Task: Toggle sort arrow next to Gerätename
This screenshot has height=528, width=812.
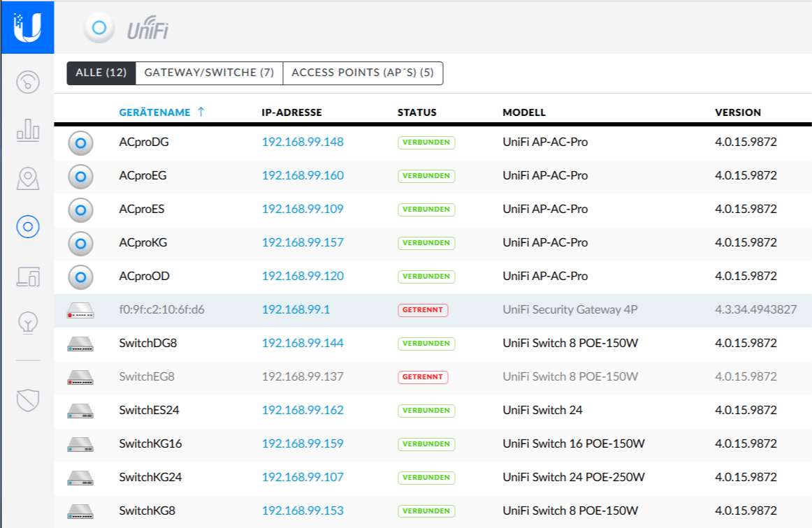Action: pyautogui.click(x=201, y=112)
